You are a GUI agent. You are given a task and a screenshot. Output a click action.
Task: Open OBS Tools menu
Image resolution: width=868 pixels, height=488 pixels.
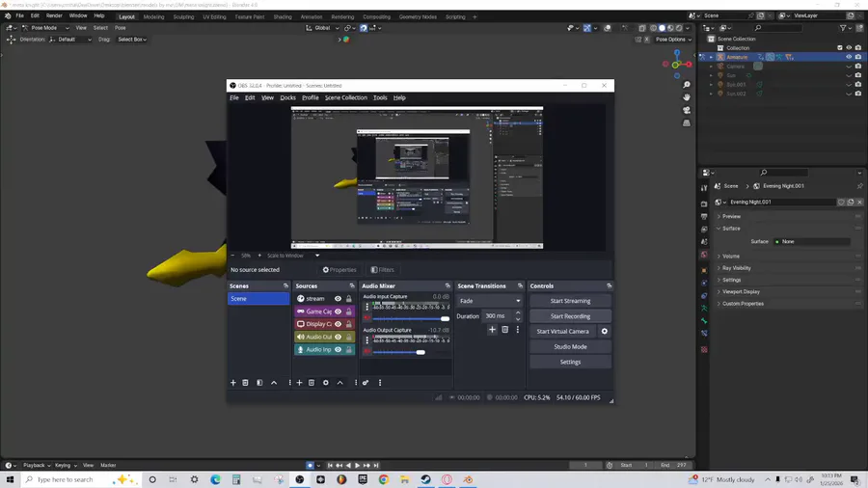point(380,97)
